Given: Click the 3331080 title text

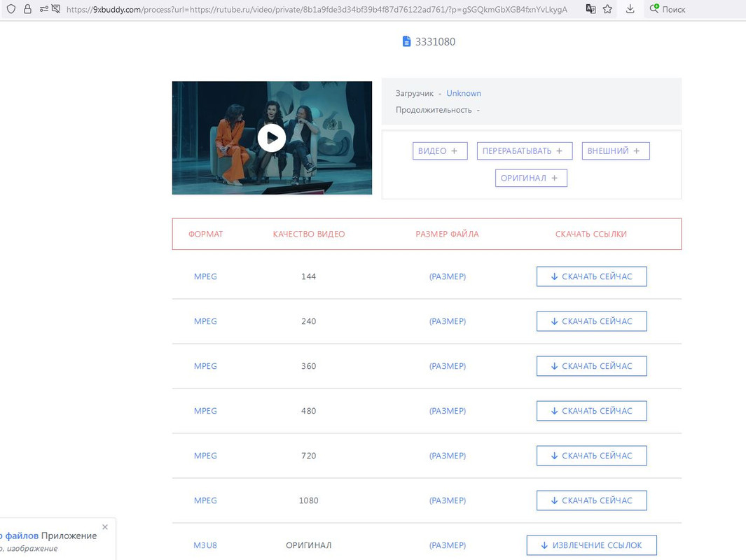Looking at the screenshot, I should 435,42.
